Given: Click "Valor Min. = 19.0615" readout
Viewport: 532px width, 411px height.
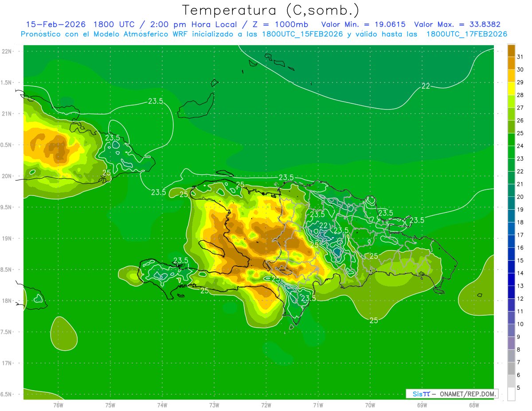Looking at the screenshot, I should (364, 24).
